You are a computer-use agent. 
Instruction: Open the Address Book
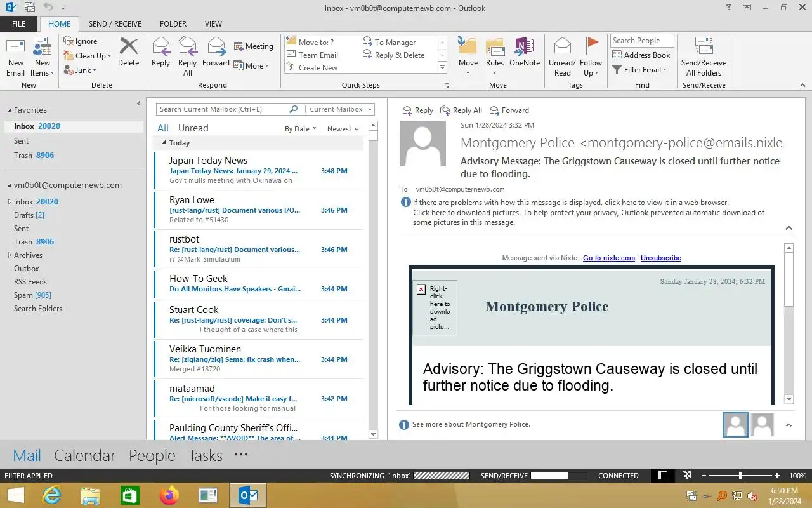[x=641, y=55]
